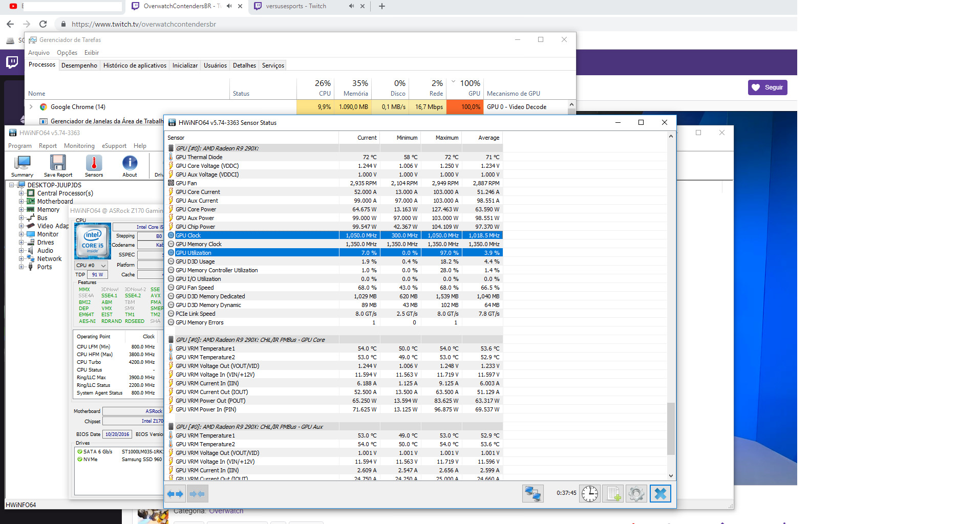Click the GPU Thermal Diode thermometer icon

tap(171, 157)
